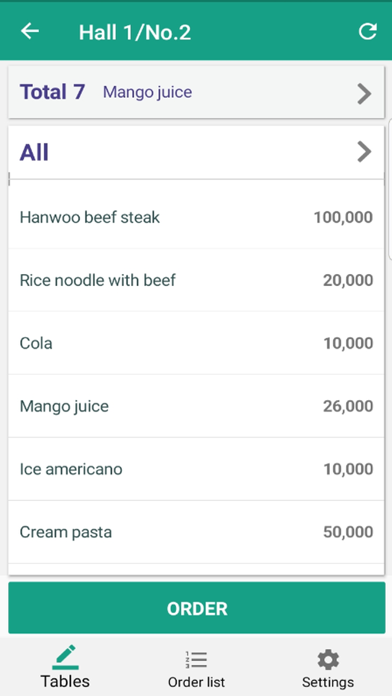This screenshot has width=392, height=696.
Task: Choose Mango juice priced 26,000
Action: click(x=196, y=406)
